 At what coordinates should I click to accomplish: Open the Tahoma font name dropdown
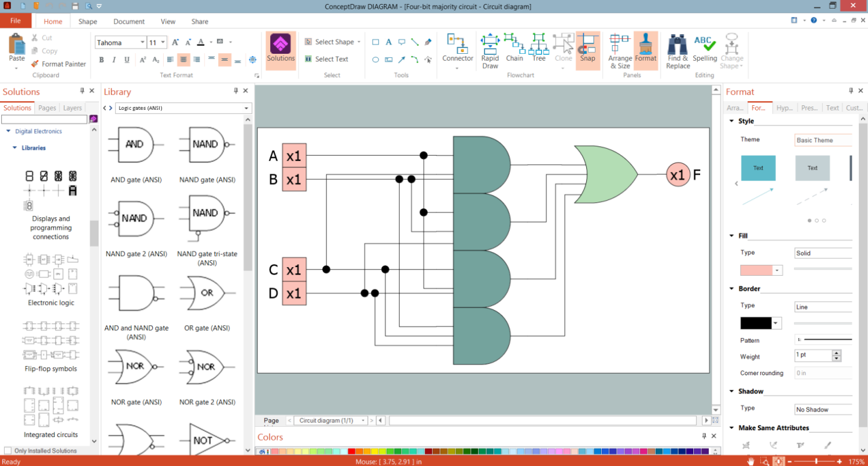pyautogui.click(x=142, y=43)
